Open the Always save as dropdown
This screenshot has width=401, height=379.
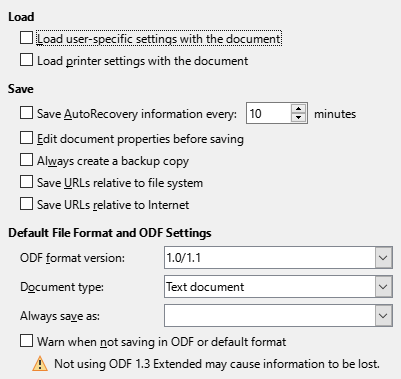[x=383, y=315]
